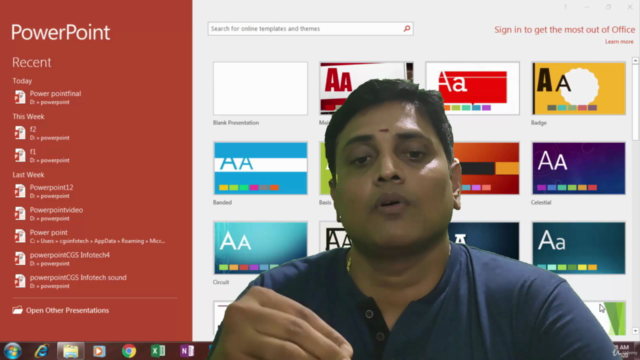Click the f1 presentation file icon
The image size is (640, 360).
pyautogui.click(x=20, y=156)
